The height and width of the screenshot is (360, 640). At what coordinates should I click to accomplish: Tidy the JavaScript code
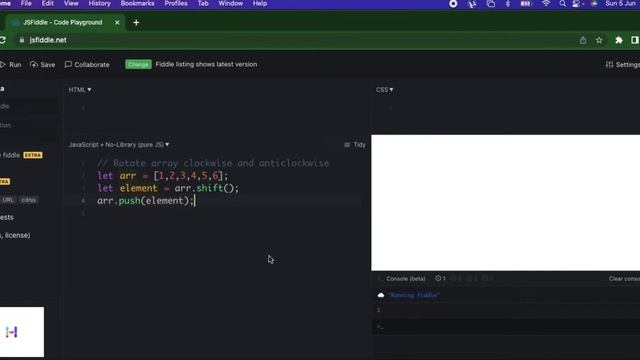[x=355, y=144]
